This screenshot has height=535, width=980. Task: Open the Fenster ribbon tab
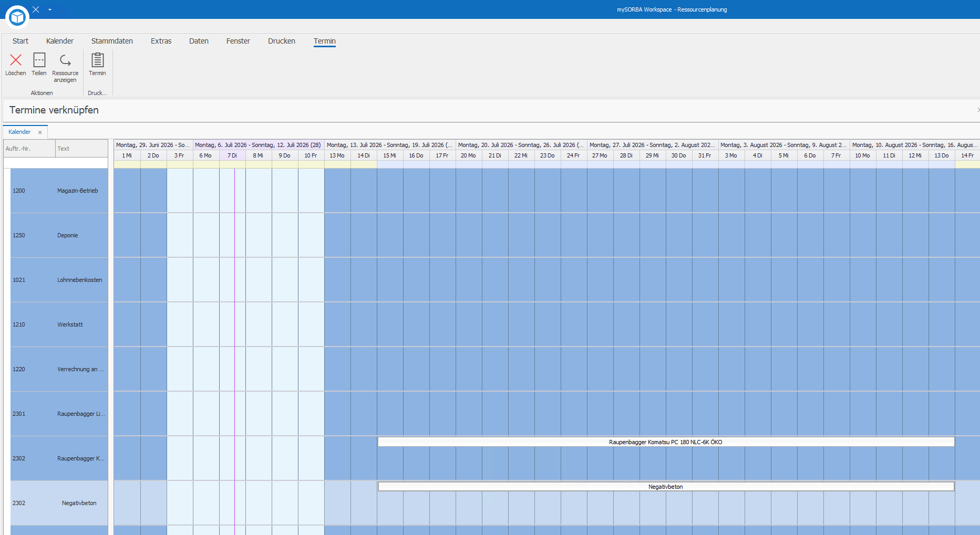point(238,41)
